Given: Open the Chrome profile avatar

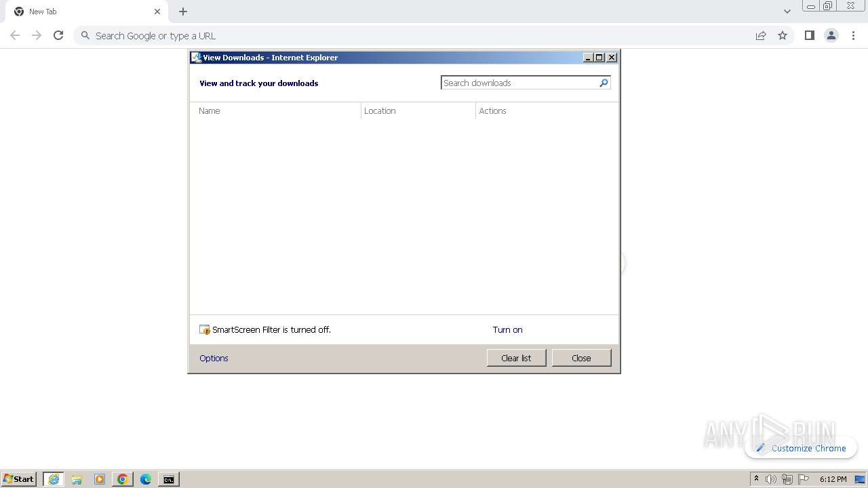Looking at the screenshot, I should coord(831,35).
